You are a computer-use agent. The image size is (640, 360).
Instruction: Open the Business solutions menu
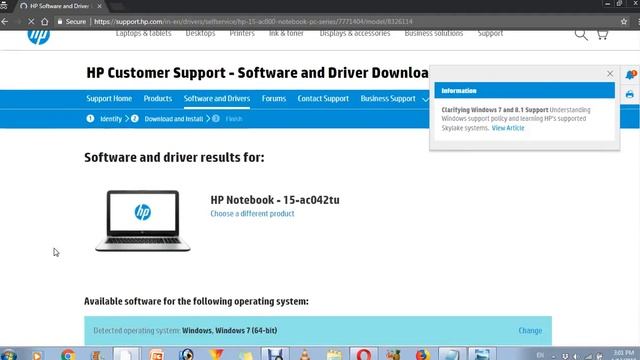click(433, 33)
